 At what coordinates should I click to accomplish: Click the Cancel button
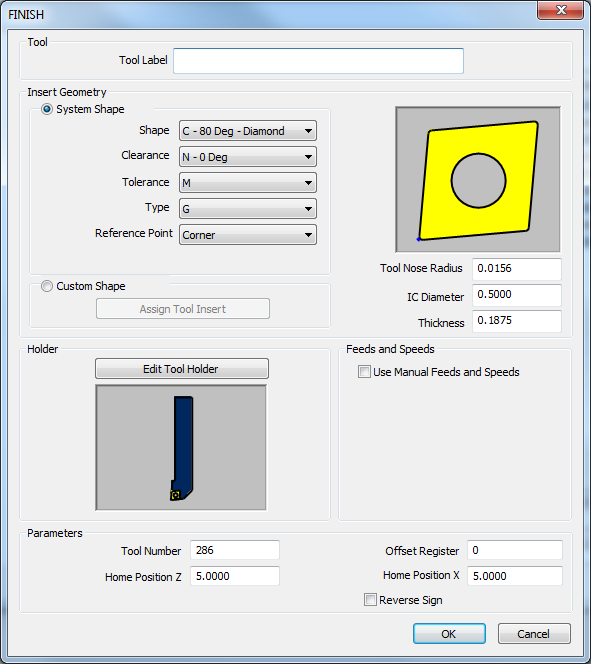(x=534, y=634)
